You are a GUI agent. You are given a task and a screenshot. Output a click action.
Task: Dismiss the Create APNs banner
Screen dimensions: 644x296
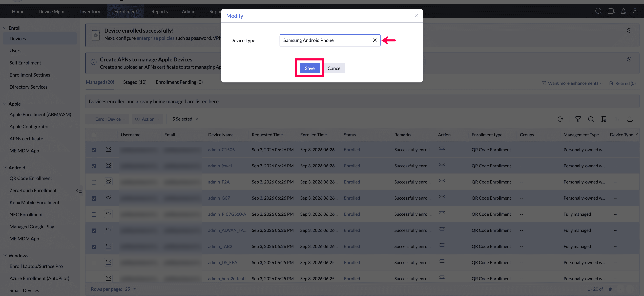coord(629,59)
